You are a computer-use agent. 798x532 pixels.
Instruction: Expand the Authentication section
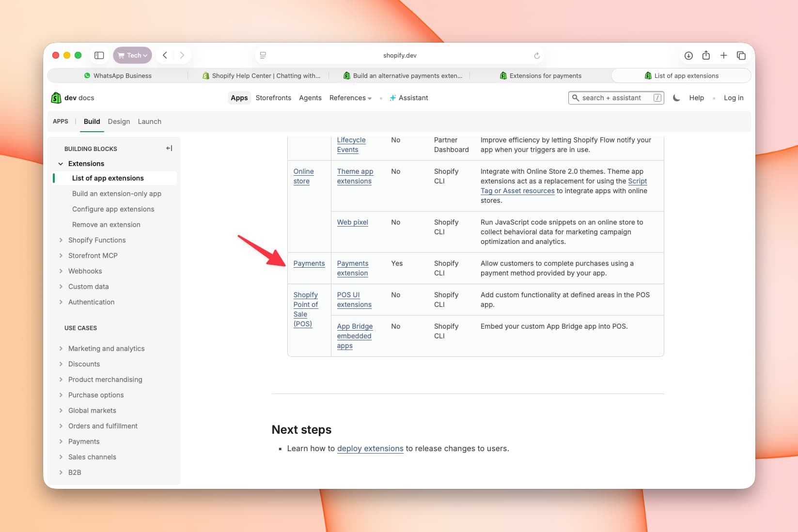(x=61, y=302)
